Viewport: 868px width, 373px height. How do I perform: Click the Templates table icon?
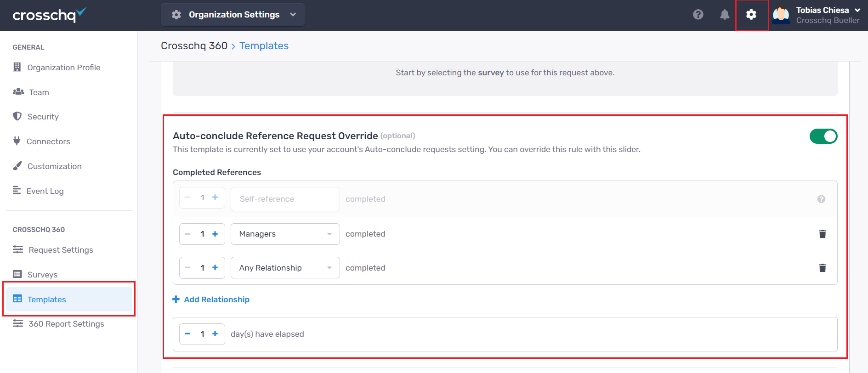pos(17,299)
